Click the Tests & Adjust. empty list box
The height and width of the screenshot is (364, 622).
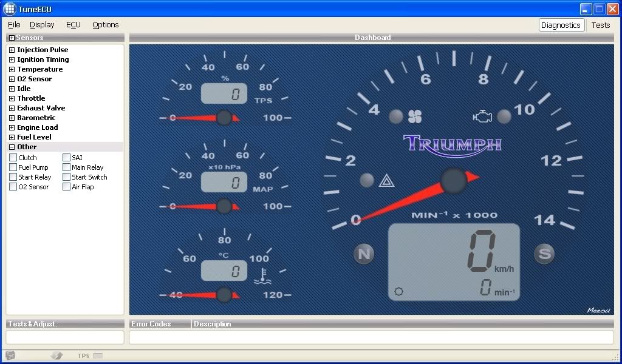pos(65,337)
